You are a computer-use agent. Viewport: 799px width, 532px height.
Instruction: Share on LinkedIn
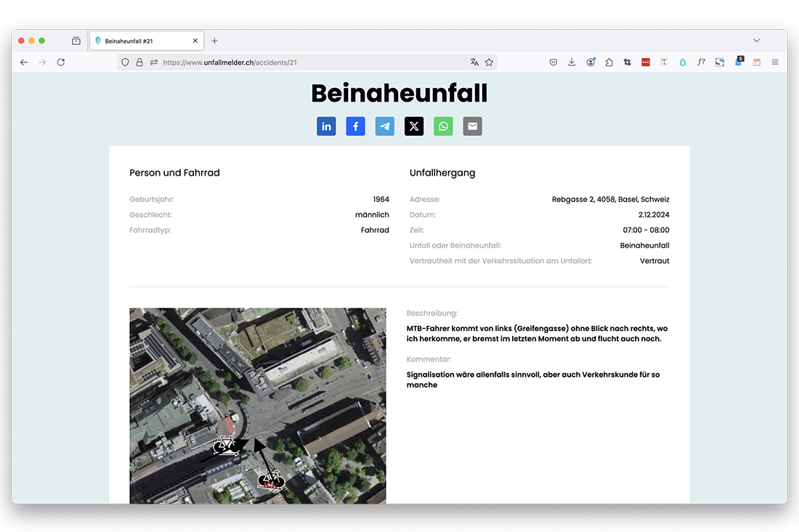pos(326,126)
